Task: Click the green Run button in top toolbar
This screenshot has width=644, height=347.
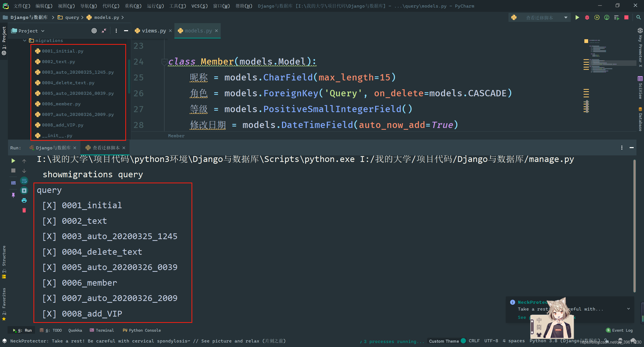Action: coord(577,17)
